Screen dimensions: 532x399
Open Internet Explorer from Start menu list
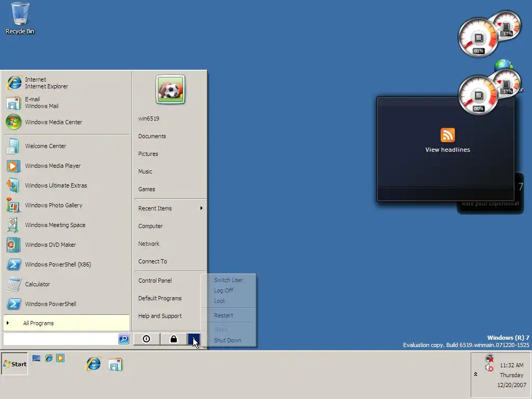pos(66,83)
